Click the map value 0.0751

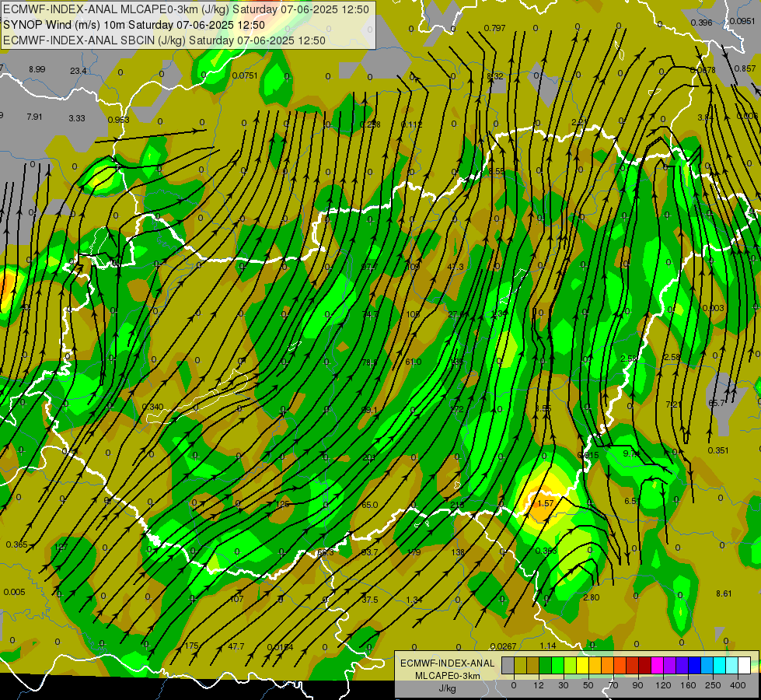[x=245, y=75]
